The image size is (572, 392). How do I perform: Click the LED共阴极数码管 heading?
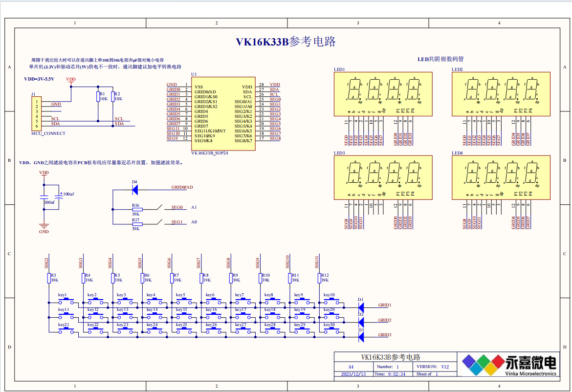[440, 59]
